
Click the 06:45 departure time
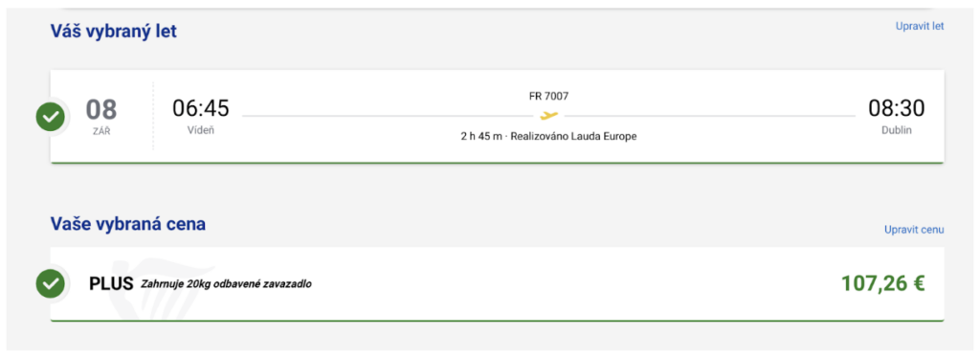pyautogui.click(x=201, y=108)
